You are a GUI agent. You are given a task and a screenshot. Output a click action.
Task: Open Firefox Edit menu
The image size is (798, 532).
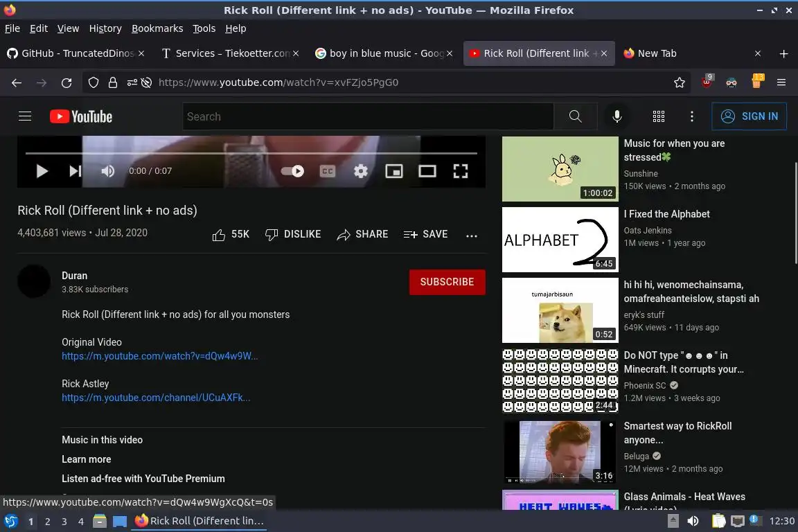[39, 28]
